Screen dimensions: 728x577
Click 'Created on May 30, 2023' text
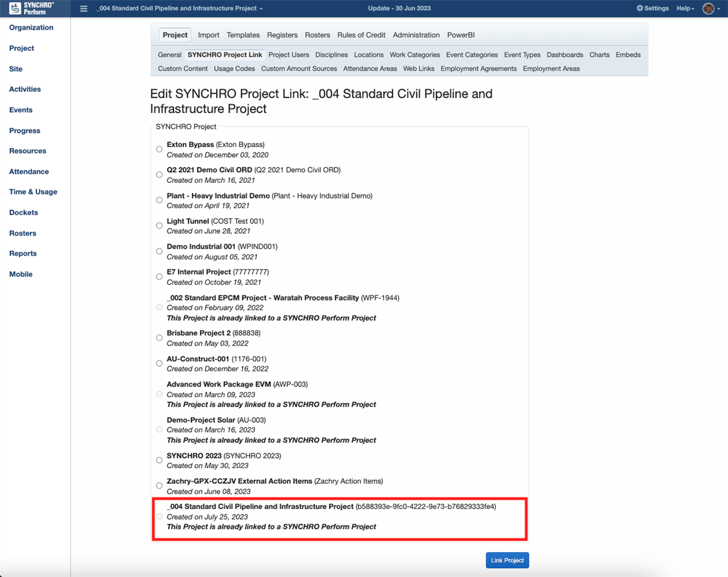207,466
